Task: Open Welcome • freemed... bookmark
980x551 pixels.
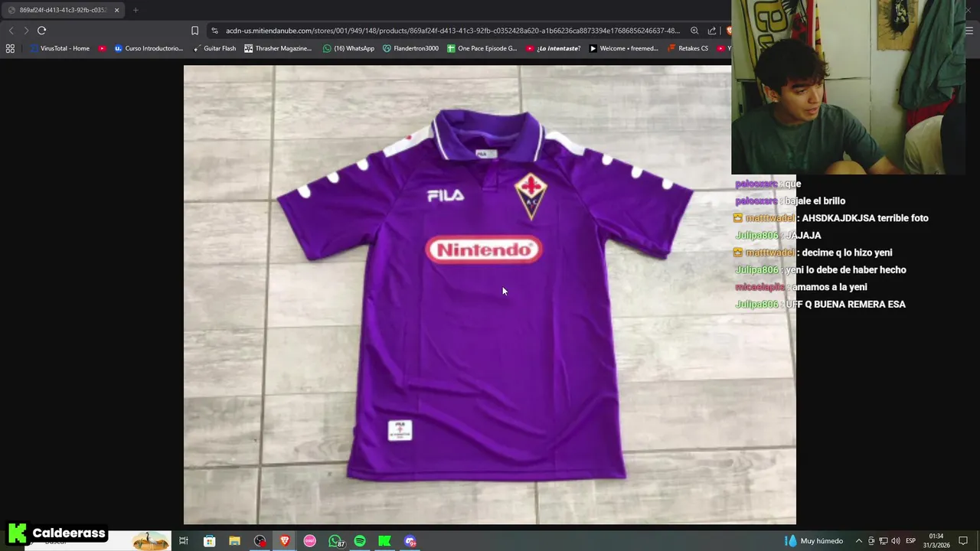Action: click(623, 48)
